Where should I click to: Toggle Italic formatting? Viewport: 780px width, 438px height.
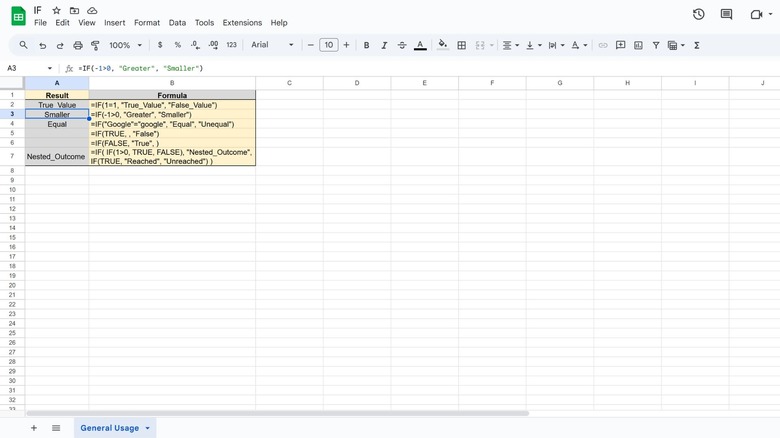[x=384, y=45]
